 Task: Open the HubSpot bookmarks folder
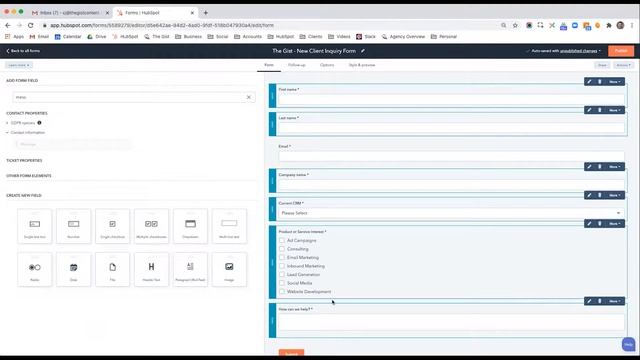(280, 37)
